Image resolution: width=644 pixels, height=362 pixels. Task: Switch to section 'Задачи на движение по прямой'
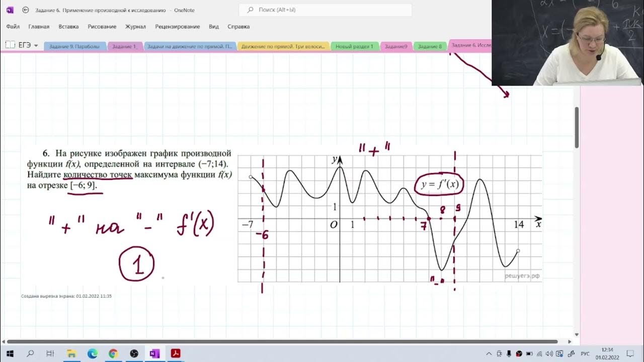click(x=190, y=46)
